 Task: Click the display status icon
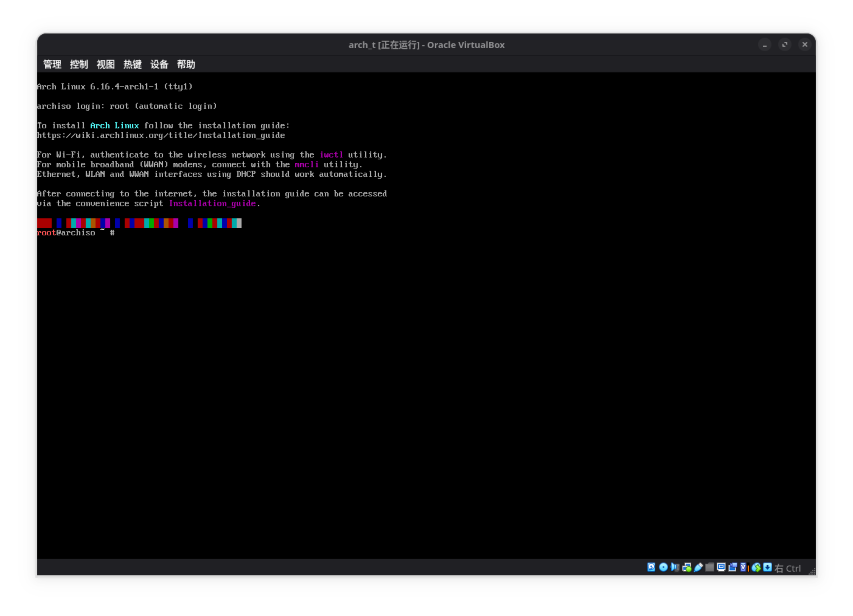click(x=721, y=568)
